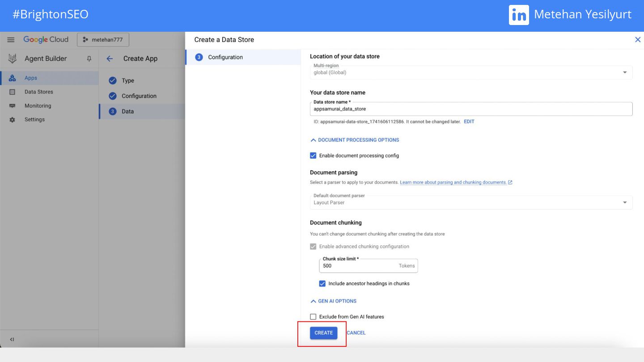Toggle Enable advanced chunking configuration checkbox
644x362 pixels.
[313, 246]
